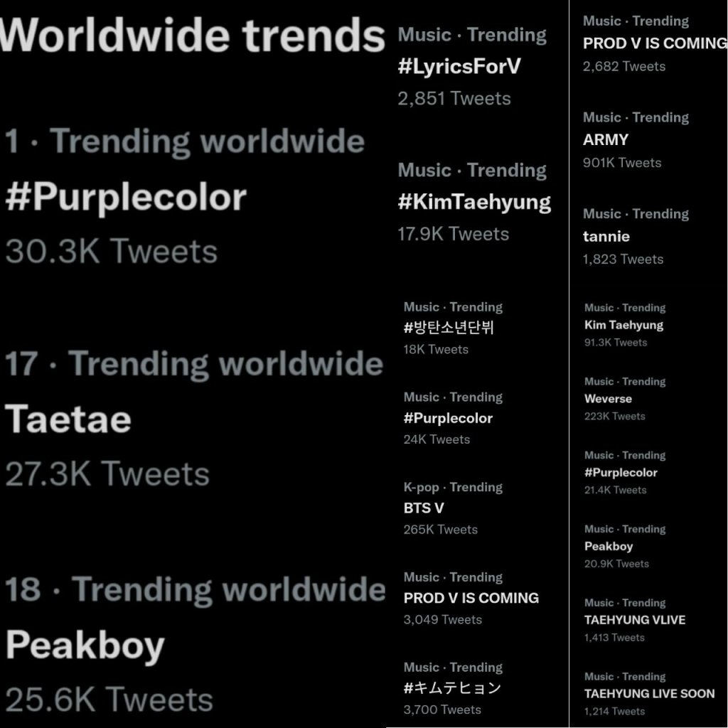728x728 pixels.
Task: Select the Taetae worldwide trend
Action: pos(68,419)
